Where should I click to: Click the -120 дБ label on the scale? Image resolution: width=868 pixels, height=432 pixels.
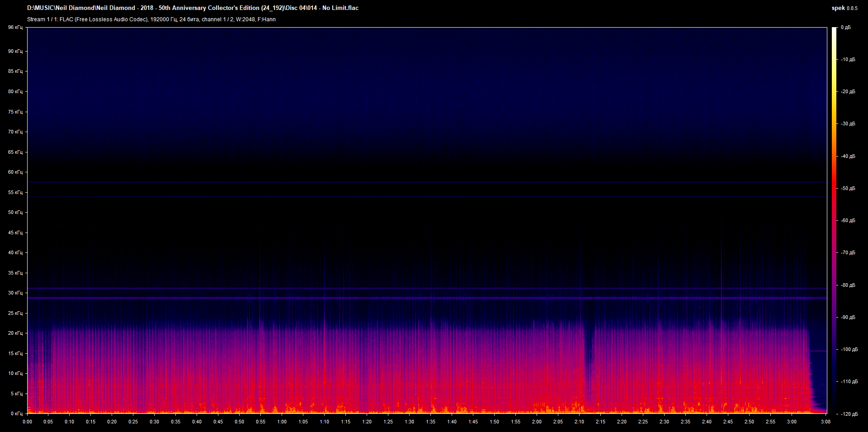(x=848, y=414)
